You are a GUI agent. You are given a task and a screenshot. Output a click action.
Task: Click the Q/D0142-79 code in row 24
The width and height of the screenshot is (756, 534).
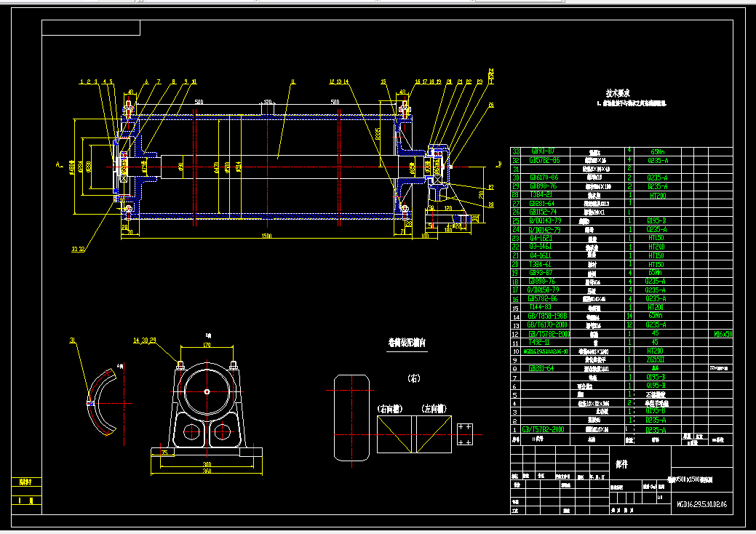(545, 229)
